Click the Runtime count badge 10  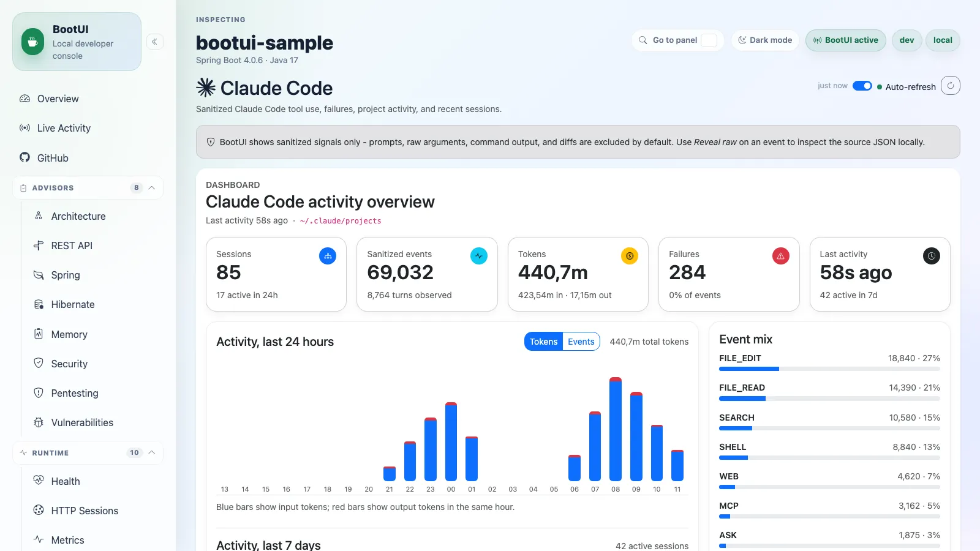pos(134,452)
